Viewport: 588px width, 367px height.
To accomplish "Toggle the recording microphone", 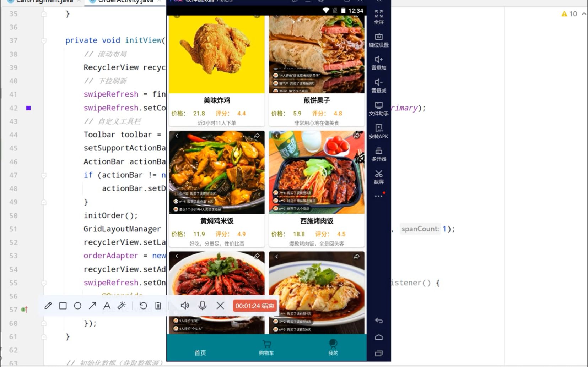I will coord(203,306).
